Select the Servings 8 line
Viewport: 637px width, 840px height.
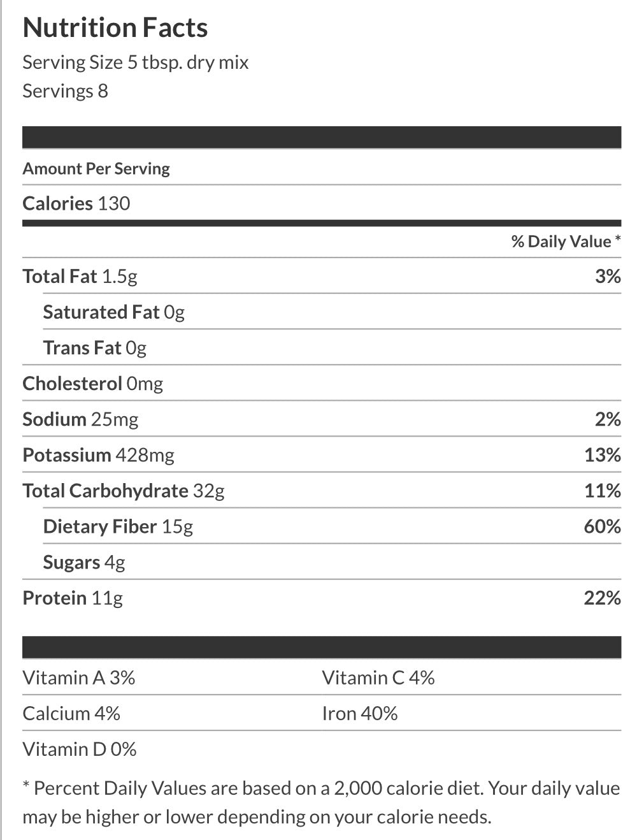click(x=65, y=91)
